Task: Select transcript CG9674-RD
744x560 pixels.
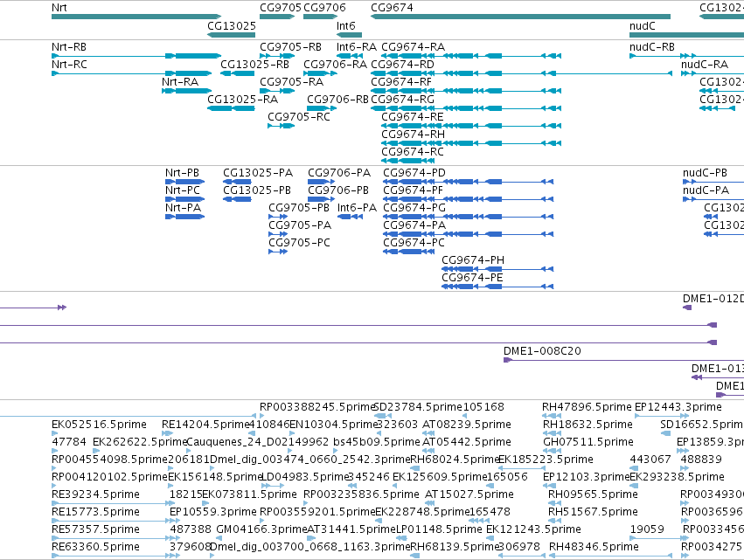Action: 521,73
